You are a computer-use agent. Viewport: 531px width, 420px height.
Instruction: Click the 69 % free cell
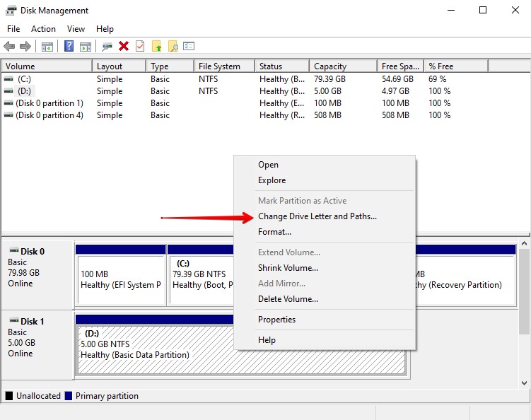point(437,79)
